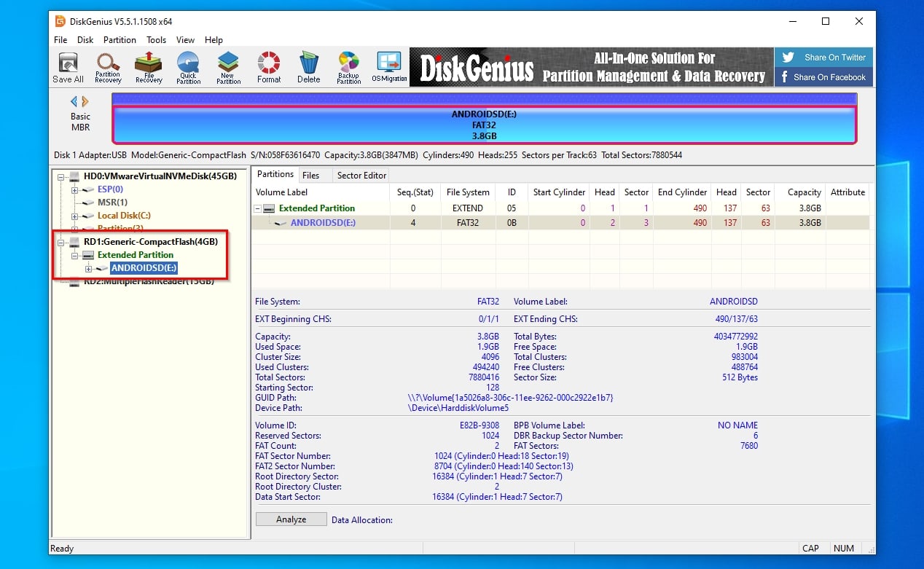This screenshot has width=924, height=569.
Task: Click the EXTEND file system cell
Action: [468, 208]
